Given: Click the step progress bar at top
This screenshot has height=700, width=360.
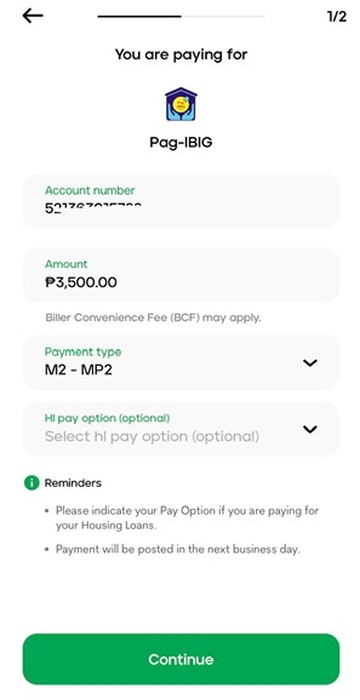Looking at the screenshot, I should (x=181, y=17).
